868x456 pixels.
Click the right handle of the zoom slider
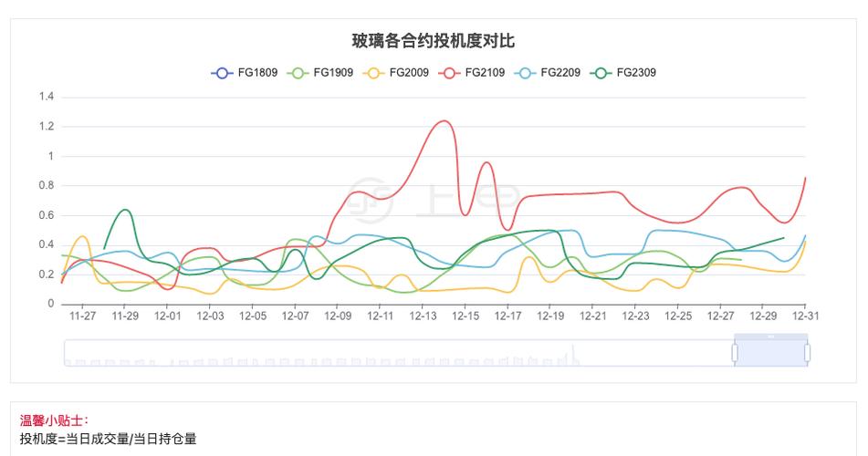(807, 352)
